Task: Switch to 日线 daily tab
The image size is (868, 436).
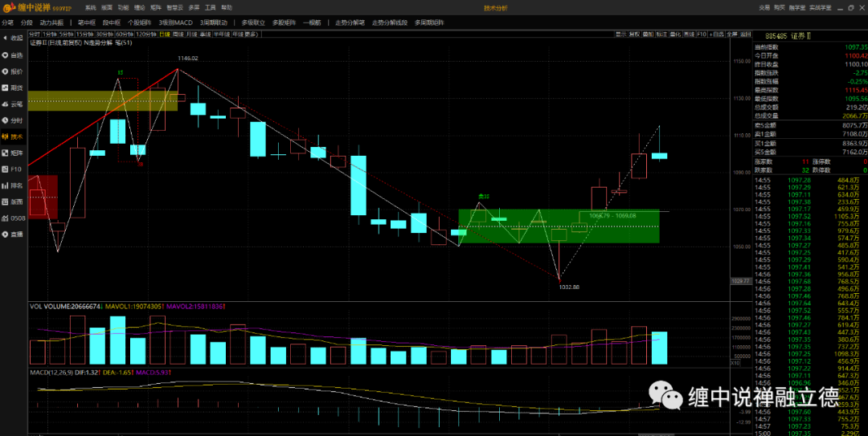Action: pyautogui.click(x=165, y=35)
